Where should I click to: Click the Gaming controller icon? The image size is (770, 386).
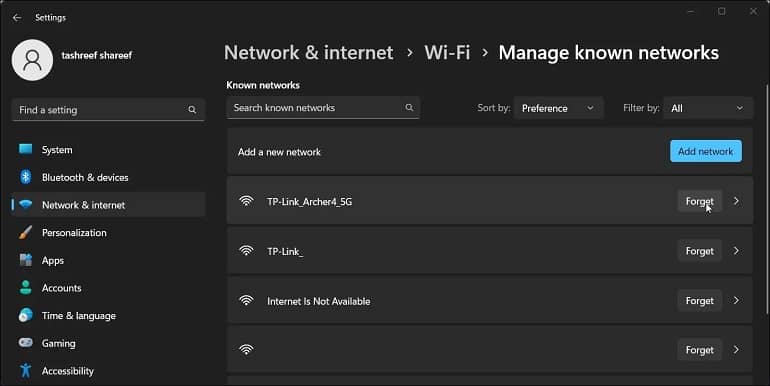(26, 343)
